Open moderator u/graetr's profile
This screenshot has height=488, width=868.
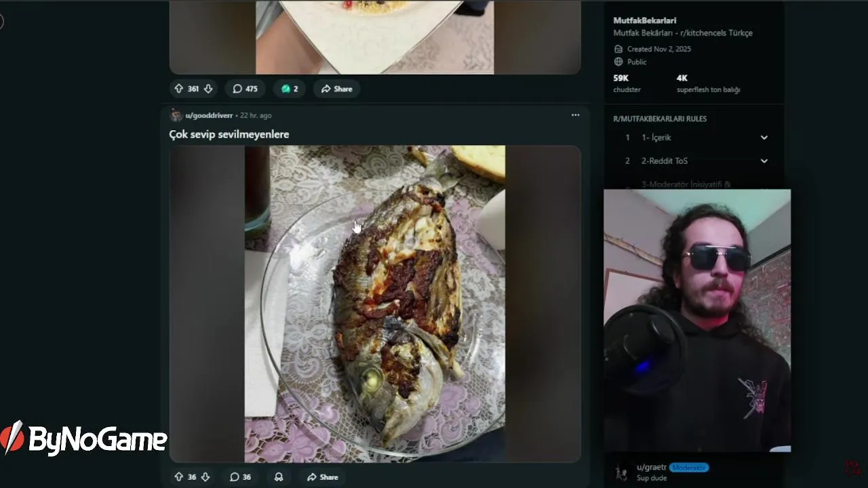coord(652,468)
